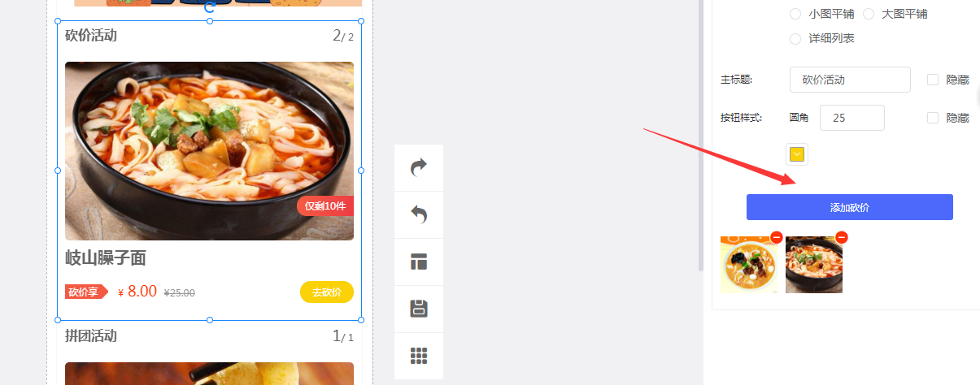The image size is (980, 385).
Task: Remove the first bargain product thumbnail
Action: point(777,237)
